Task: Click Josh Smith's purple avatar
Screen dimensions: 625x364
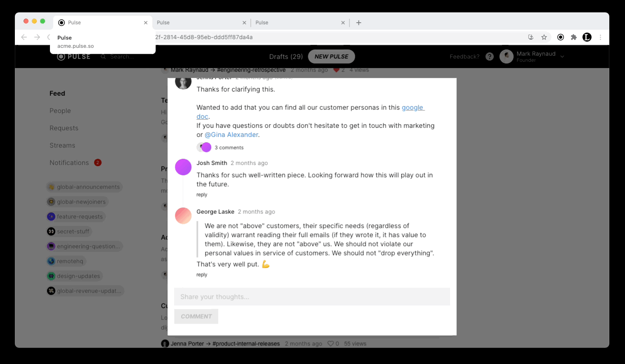Action: [183, 167]
